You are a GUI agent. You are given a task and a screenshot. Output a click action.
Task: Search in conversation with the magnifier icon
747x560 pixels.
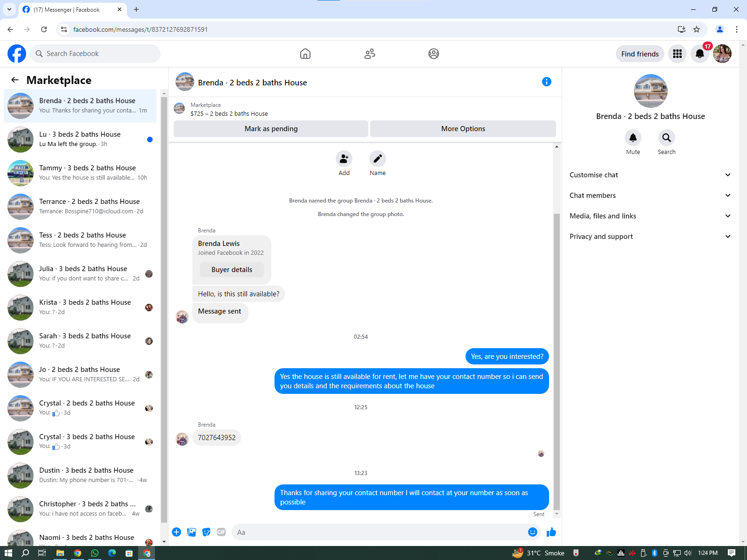(667, 138)
